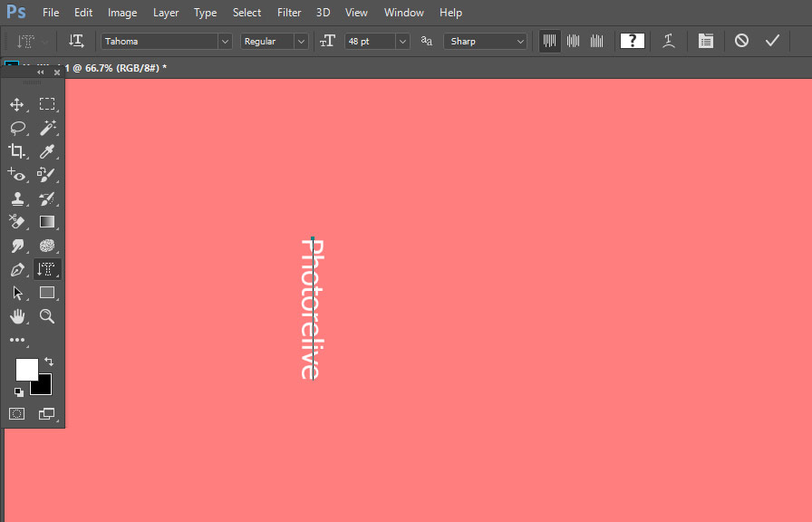The height and width of the screenshot is (522, 812).
Task: Switch foreground and background colors
Action: [50, 361]
